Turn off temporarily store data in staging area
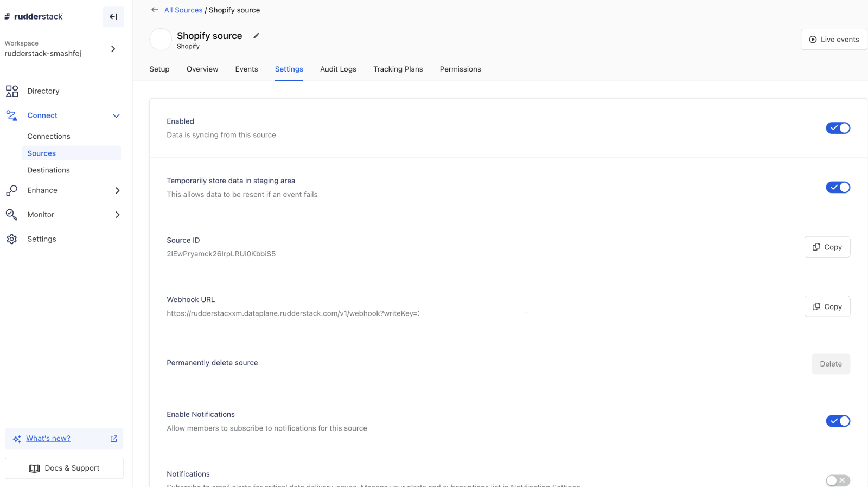868x488 pixels. pos(838,187)
